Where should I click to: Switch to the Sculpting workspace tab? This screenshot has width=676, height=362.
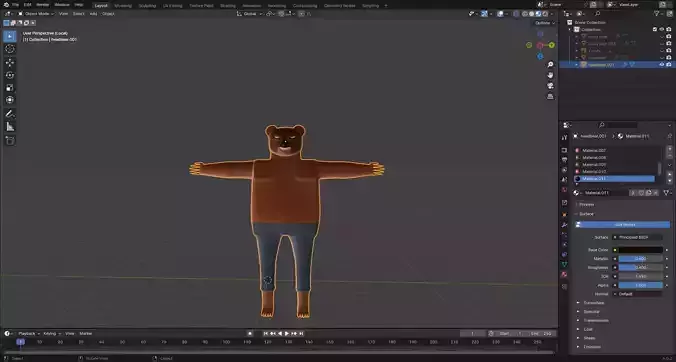click(x=147, y=6)
